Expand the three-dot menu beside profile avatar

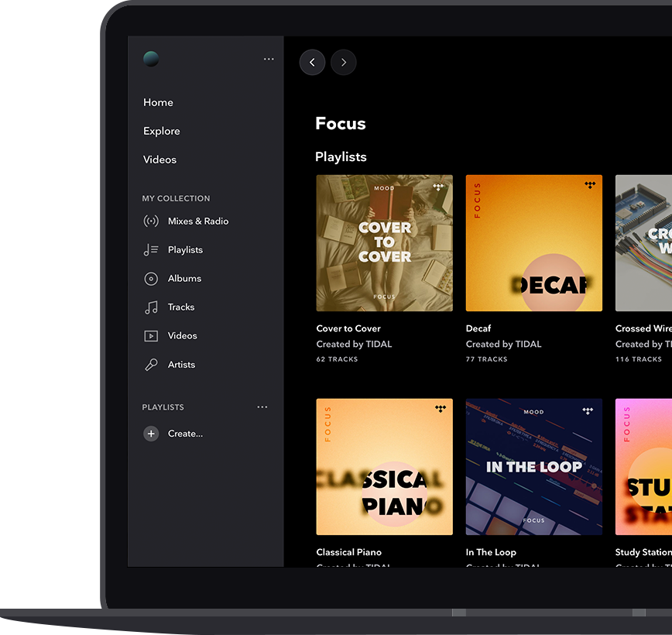click(269, 59)
